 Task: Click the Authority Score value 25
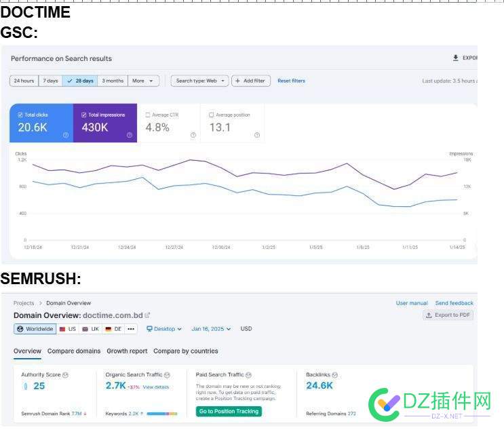tap(39, 386)
